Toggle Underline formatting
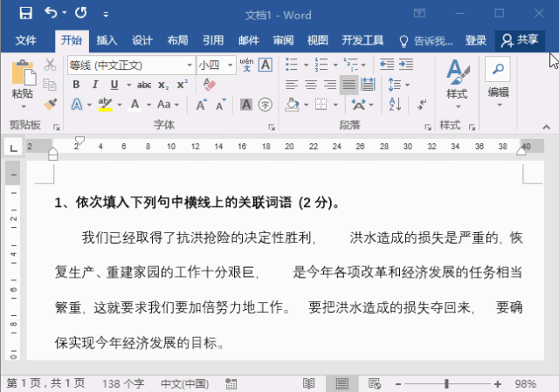Screen dimensions: 559x392 pos(114,85)
